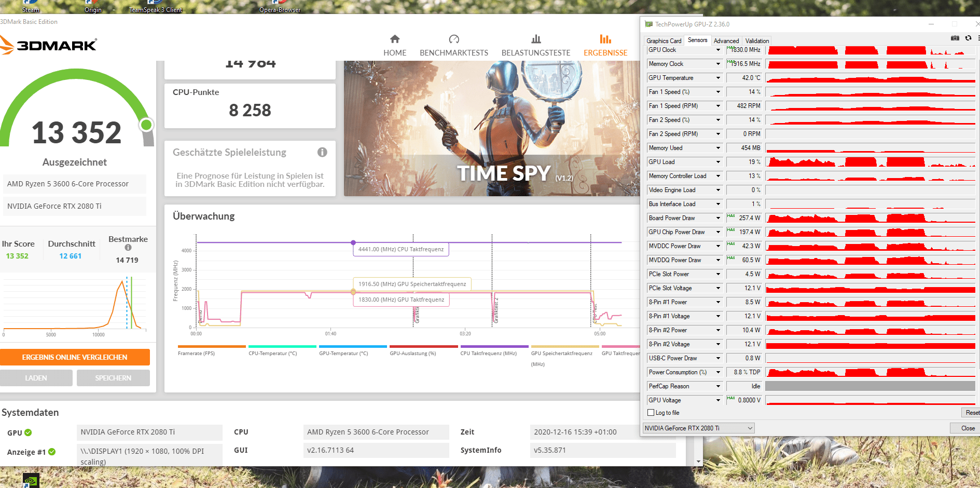Select the Origin desktop shortcut
Image resolution: width=980 pixels, height=488 pixels.
point(93,7)
